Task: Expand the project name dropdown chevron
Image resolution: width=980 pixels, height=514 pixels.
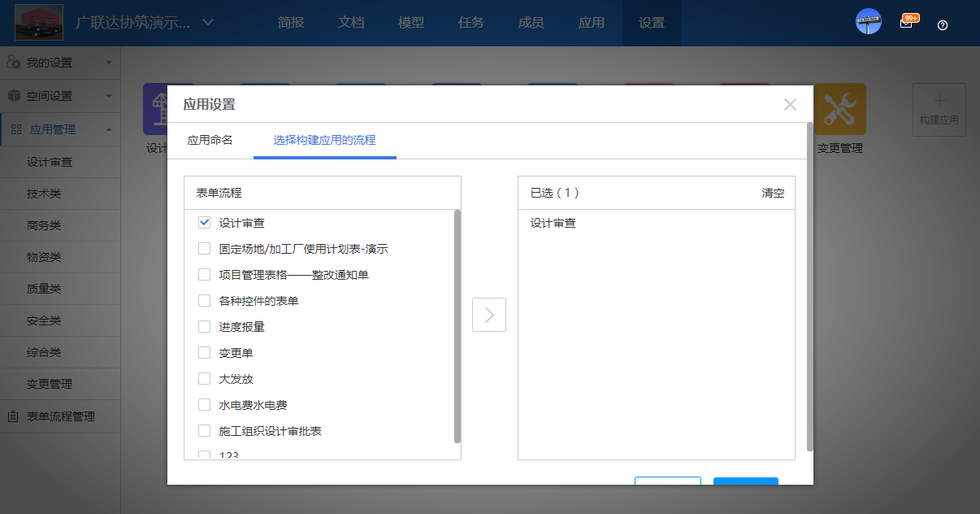Action: pos(208,22)
